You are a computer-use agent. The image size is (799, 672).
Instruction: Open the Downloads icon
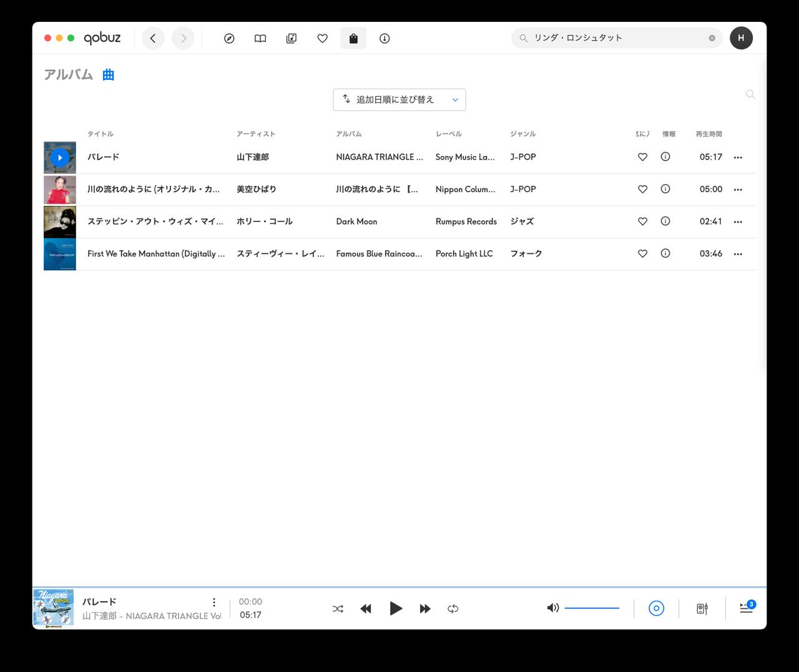tap(384, 38)
